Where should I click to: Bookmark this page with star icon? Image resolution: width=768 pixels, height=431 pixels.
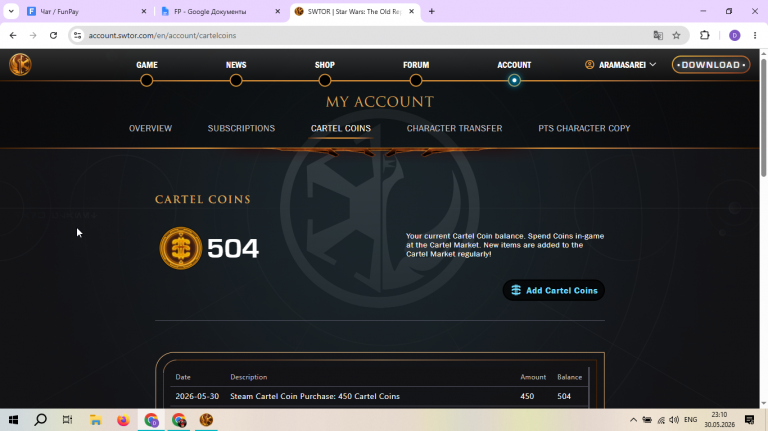(x=676, y=35)
